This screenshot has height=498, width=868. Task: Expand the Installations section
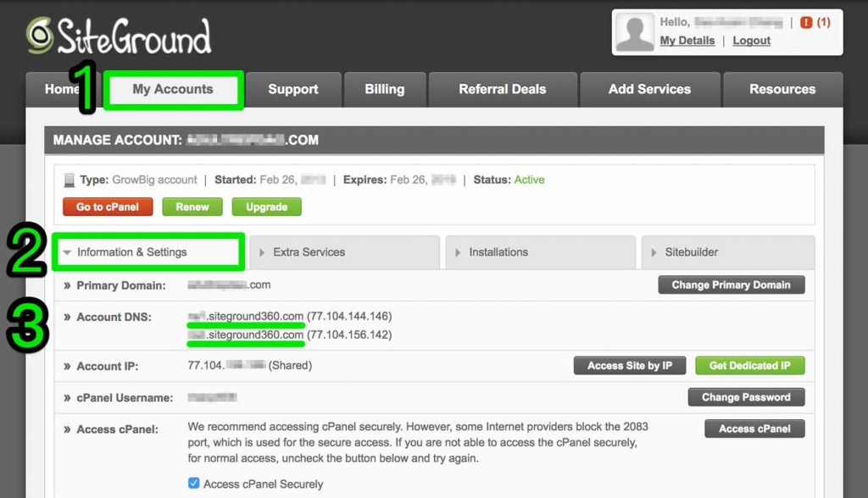point(540,252)
